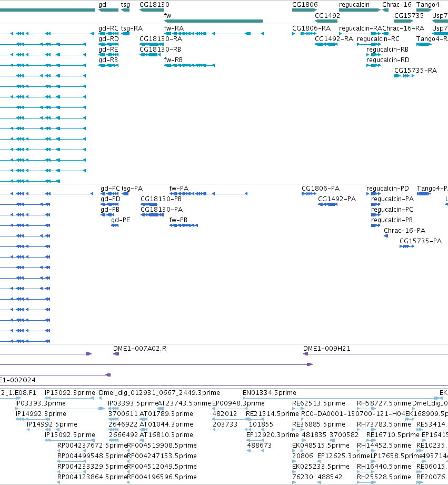The image size is (448, 485).
Task: Select the Dmel_dig_012931_0667_2449.3prime feature
Action: (x=100, y=398)
